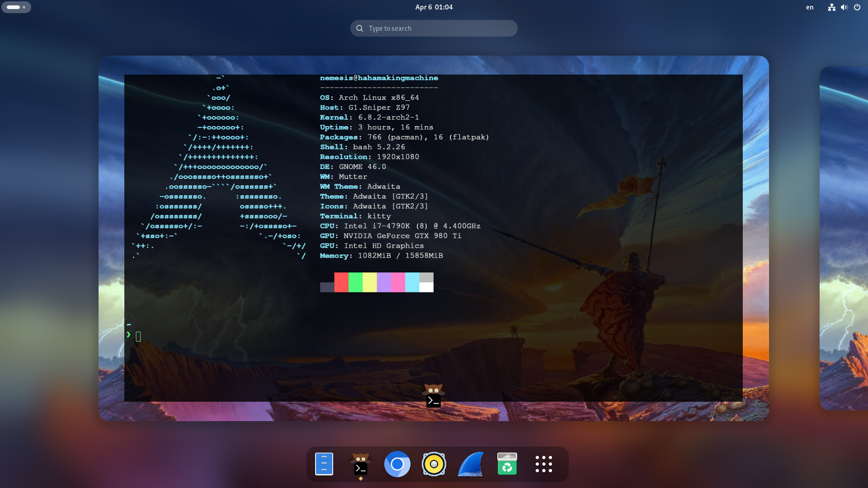Open the Apr 6 01:04 clock menu
868x488 pixels.
coord(434,7)
